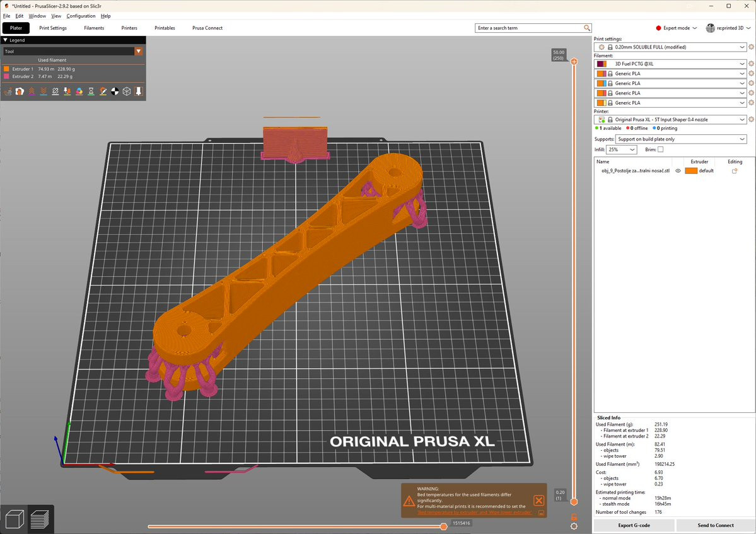Open Printables tab
Image resolution: width=756 pixels, height=534 pixels.
coord(165,28)
